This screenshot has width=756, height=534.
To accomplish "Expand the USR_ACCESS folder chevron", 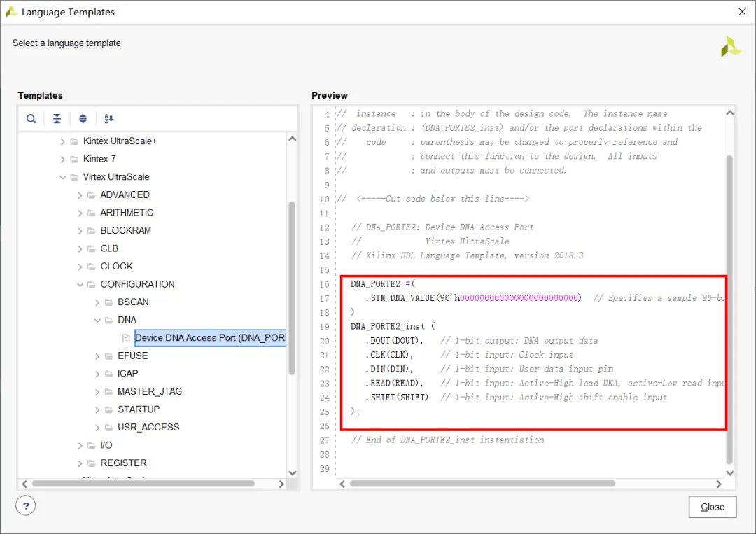I will 97,427.
